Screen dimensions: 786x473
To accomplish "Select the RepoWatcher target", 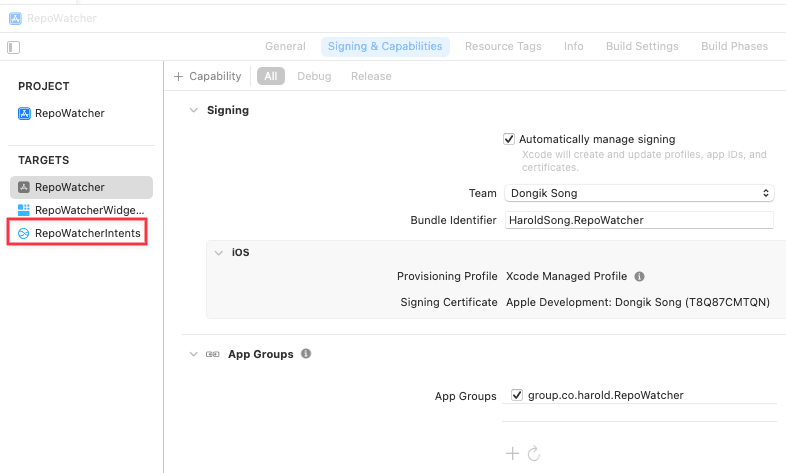I will [81, 187].
